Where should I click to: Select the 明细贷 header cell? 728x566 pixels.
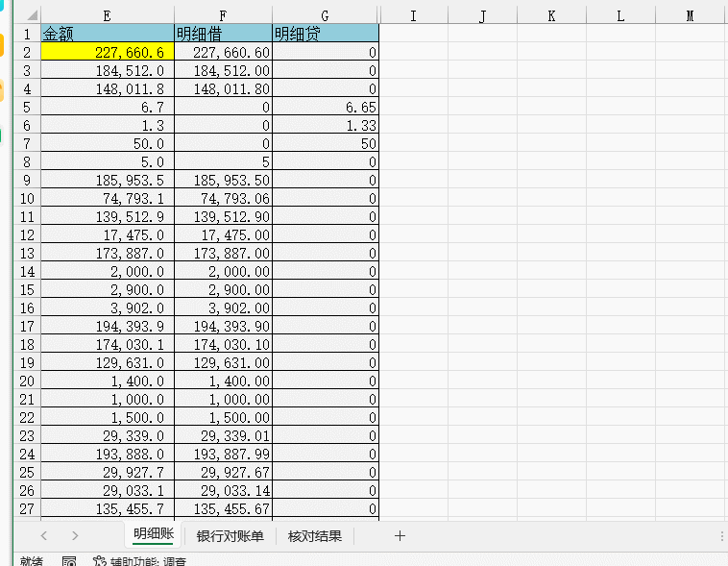pos(325,34)
